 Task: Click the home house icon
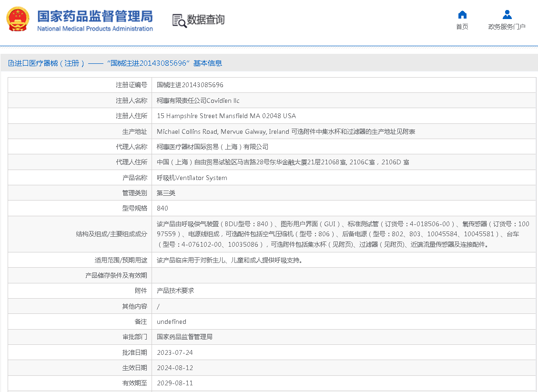click(x=462, y=14)
